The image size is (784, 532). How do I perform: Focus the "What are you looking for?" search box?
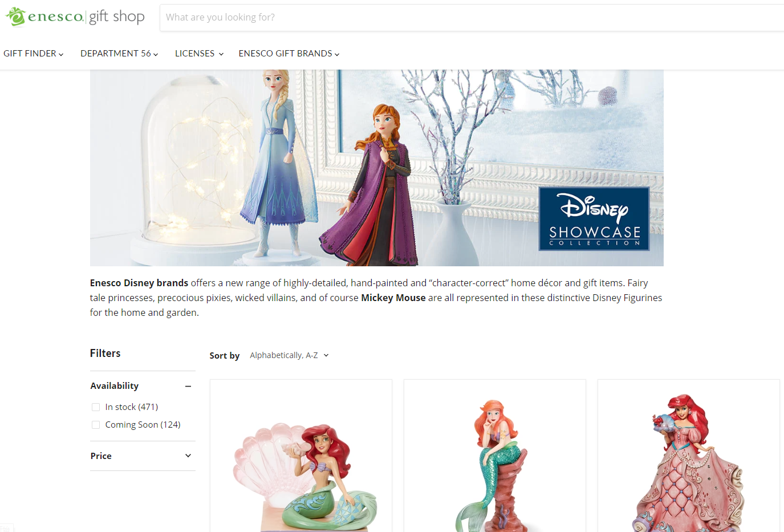[x=472, y=18]
